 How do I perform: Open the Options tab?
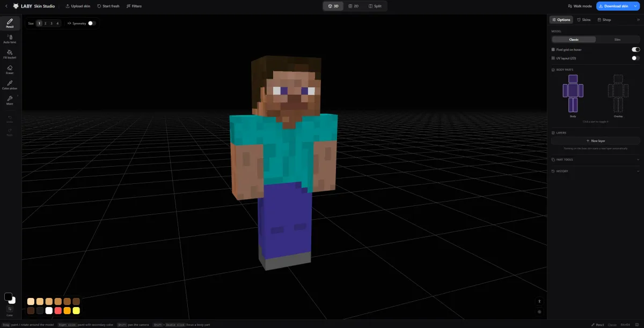tap(561, 20)
